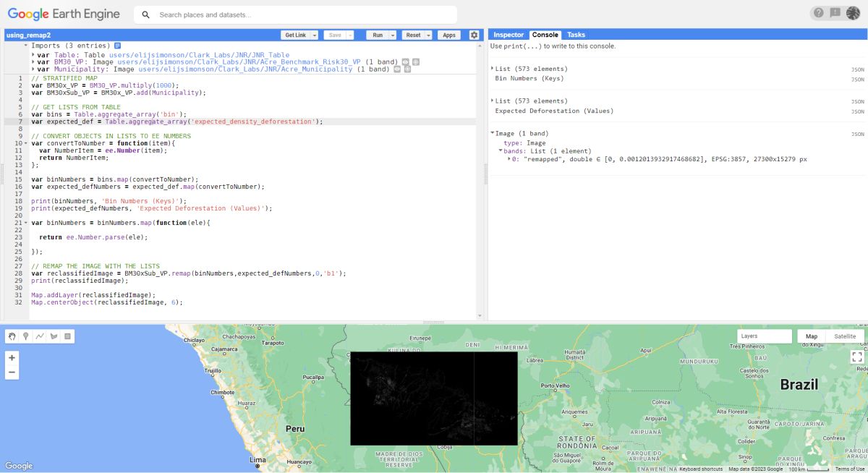The width and height of the screenshot is (868, 473).
Task: Open the JNR_Table asset link
Action: [x=199, y=54]
